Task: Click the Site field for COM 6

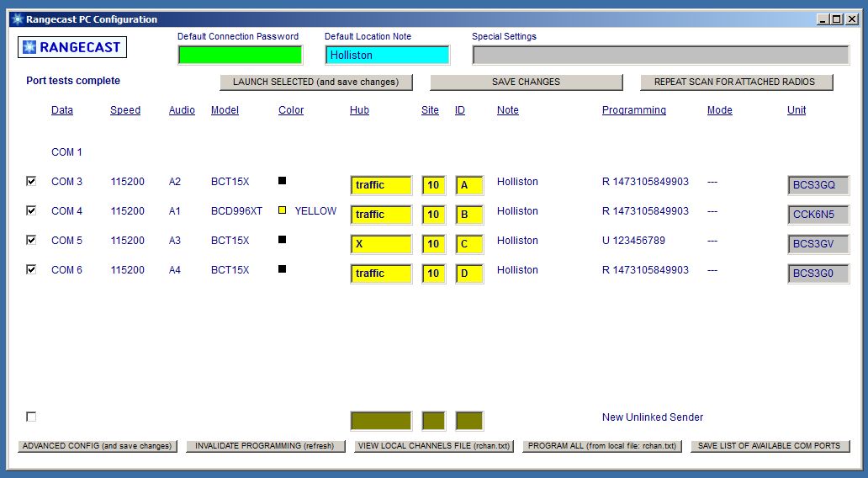Action: tap(433, 273)
